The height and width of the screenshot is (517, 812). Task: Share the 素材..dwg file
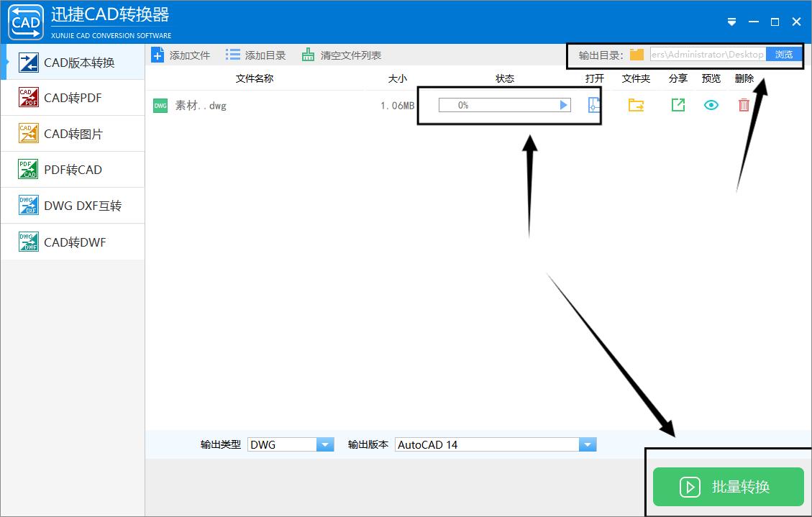[679, 105]
